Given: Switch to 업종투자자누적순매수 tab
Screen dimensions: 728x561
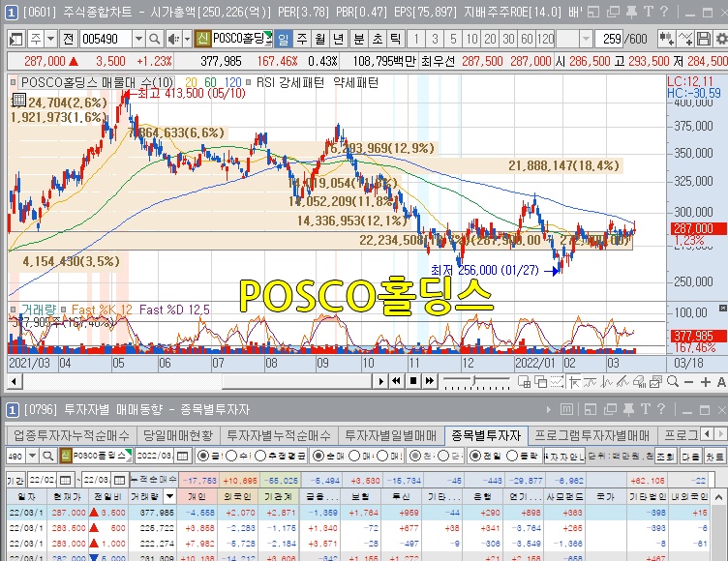Looking at the screenshot, I should click(x=72, y=435).
